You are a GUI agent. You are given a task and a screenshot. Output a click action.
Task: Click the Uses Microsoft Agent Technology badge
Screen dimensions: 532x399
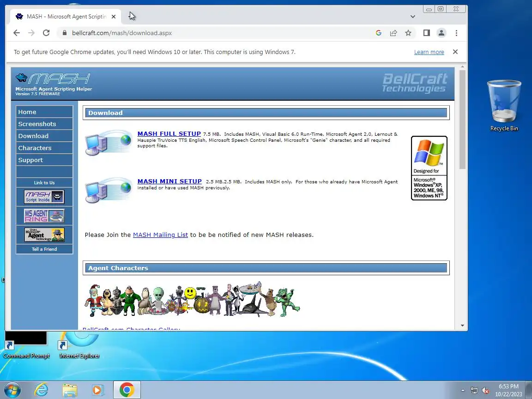click(x=44, y=235)
